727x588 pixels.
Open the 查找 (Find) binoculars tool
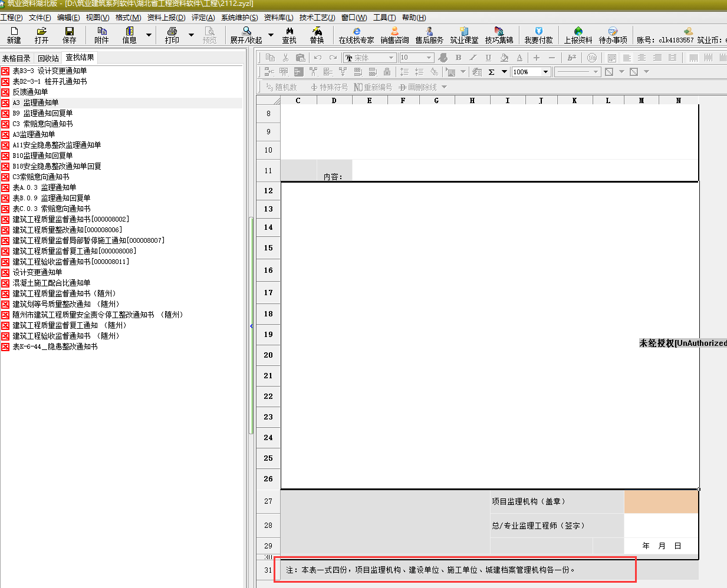(289, 35)
